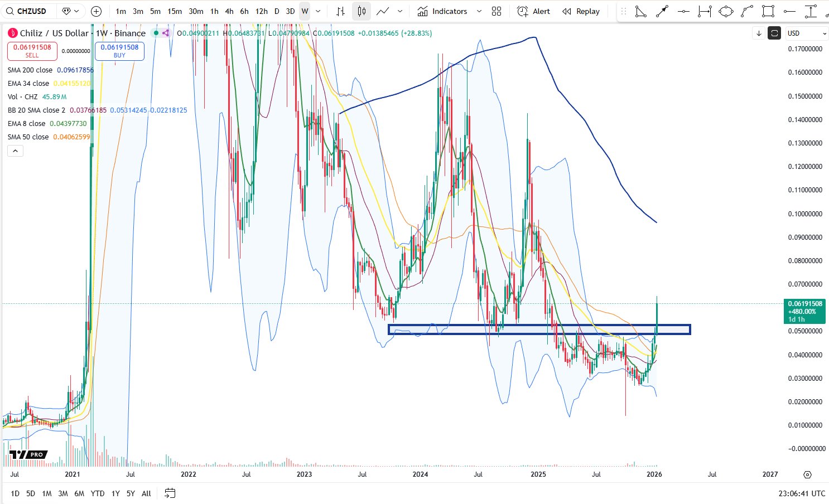Switch interval to 1m
829x504 pixels.
pyautogui.click(x=121, y=11)
